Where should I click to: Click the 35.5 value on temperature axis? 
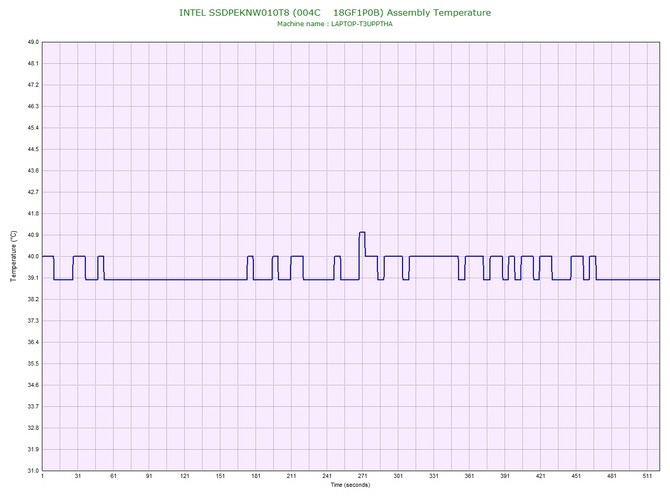pyautogui.click(x=33, y=364)
